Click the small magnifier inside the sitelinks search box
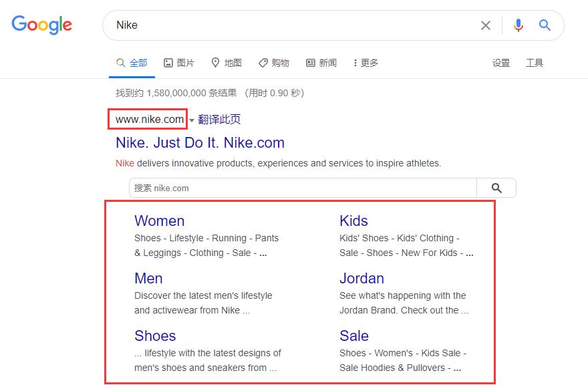 point(496,187)
